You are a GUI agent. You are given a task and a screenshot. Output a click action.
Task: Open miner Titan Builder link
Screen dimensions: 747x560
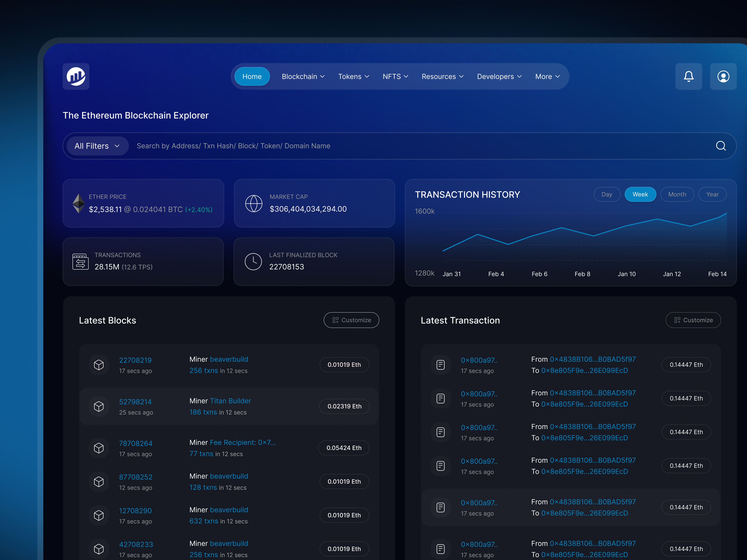point(230,401)
